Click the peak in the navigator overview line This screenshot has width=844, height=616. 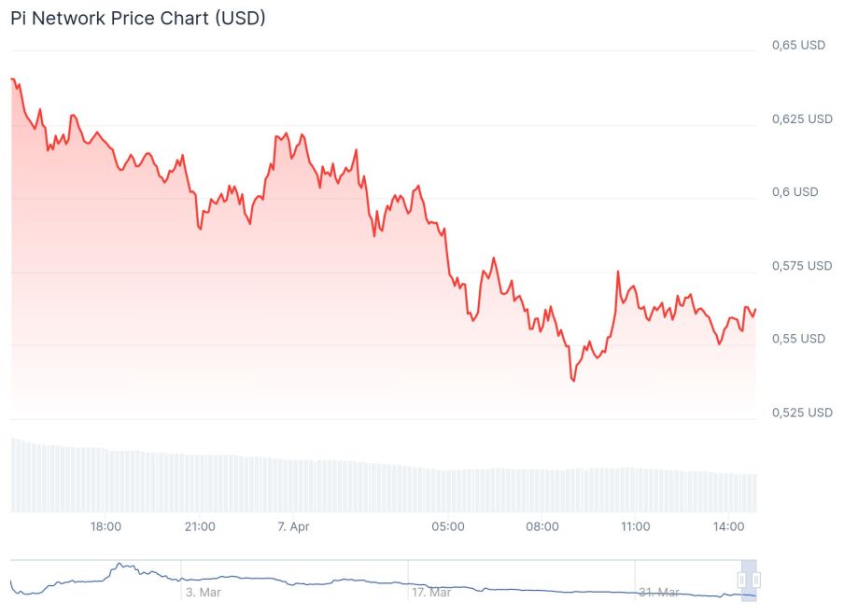click(x=119, y=565)
